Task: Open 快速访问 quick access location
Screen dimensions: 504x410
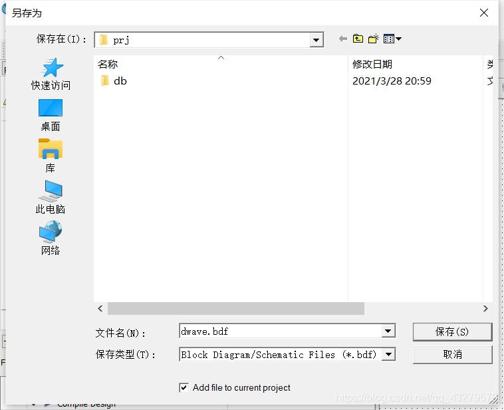Action: coord(51,74)
